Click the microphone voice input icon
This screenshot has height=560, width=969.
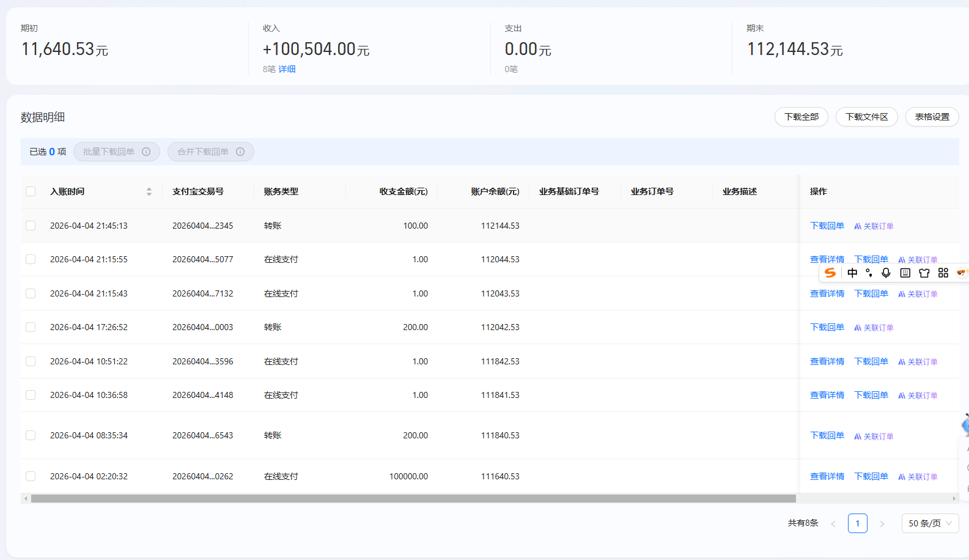(x=886, y=273)
